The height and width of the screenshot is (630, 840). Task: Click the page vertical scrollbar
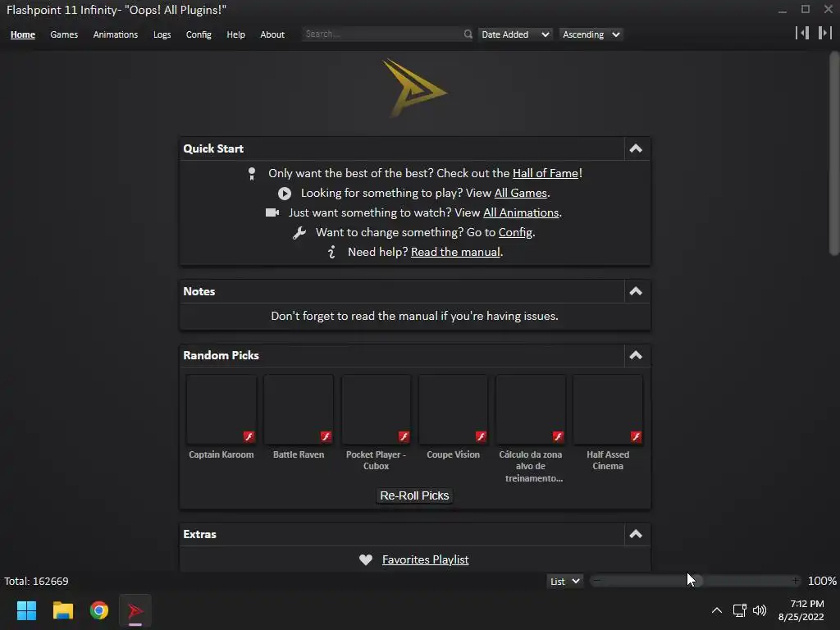(x=834, y=153)
